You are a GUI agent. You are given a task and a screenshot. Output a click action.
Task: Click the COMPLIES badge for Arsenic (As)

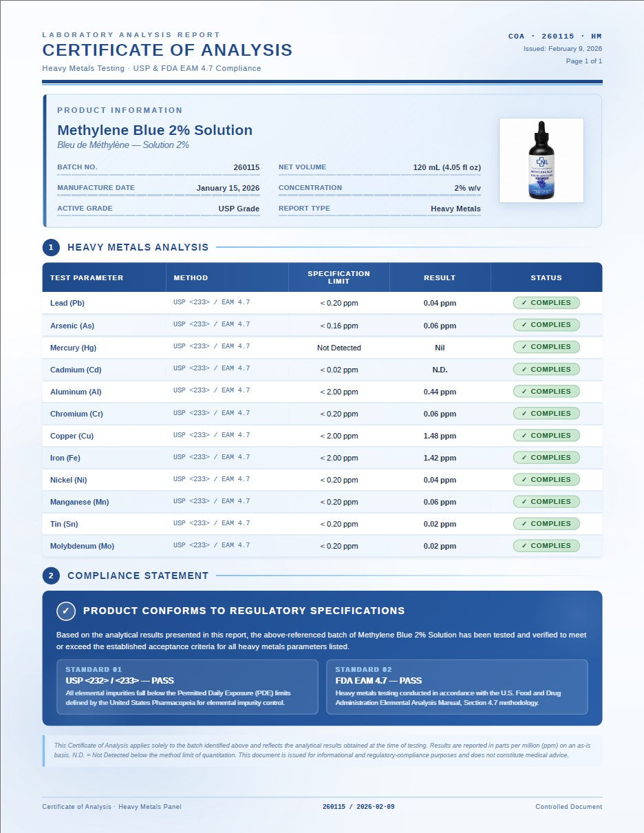(546, 325)
